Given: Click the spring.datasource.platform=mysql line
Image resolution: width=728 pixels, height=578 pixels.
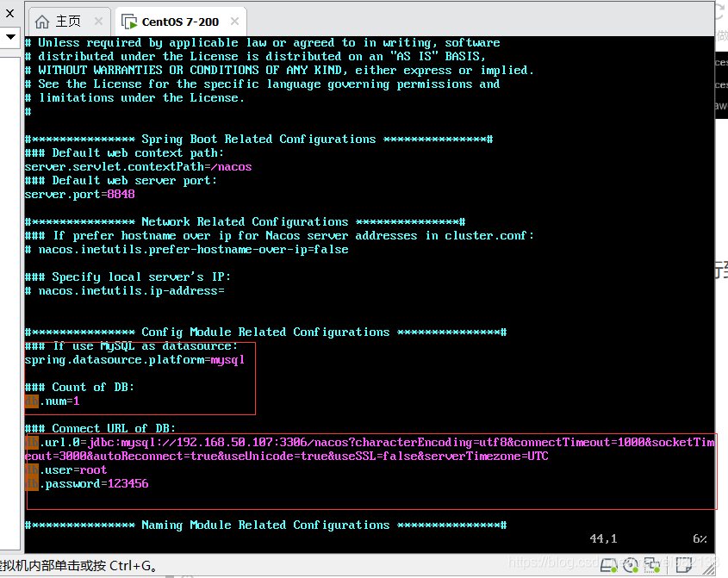Looking at the screenshot, I should click(x=134, y=360).
